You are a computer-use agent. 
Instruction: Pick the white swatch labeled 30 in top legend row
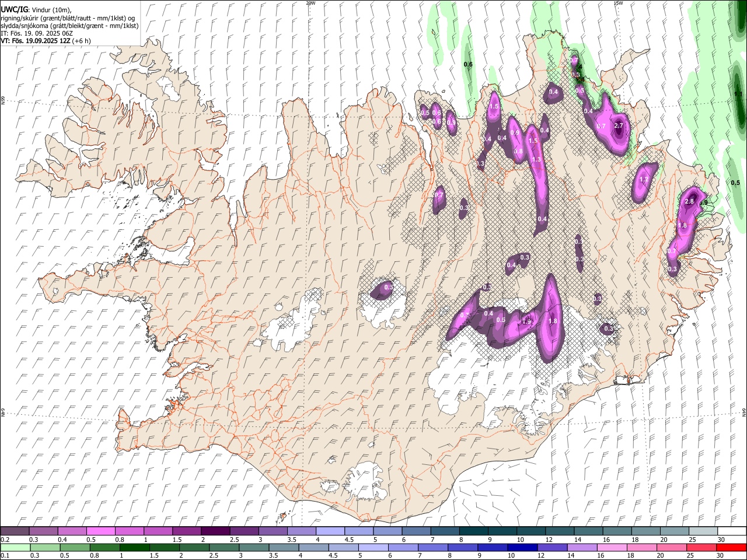pos(731,531)
